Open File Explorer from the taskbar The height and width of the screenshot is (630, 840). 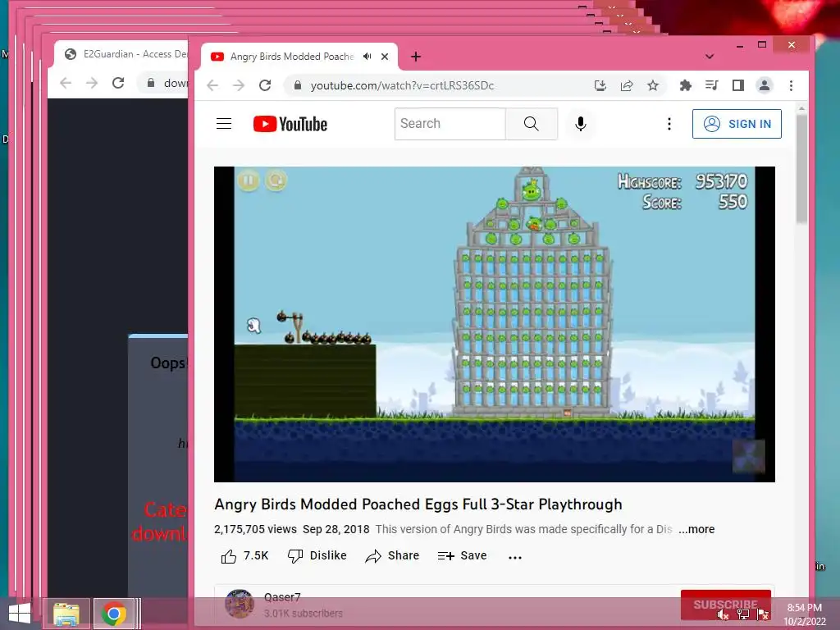pyautogui.click(x=66, y=614)
